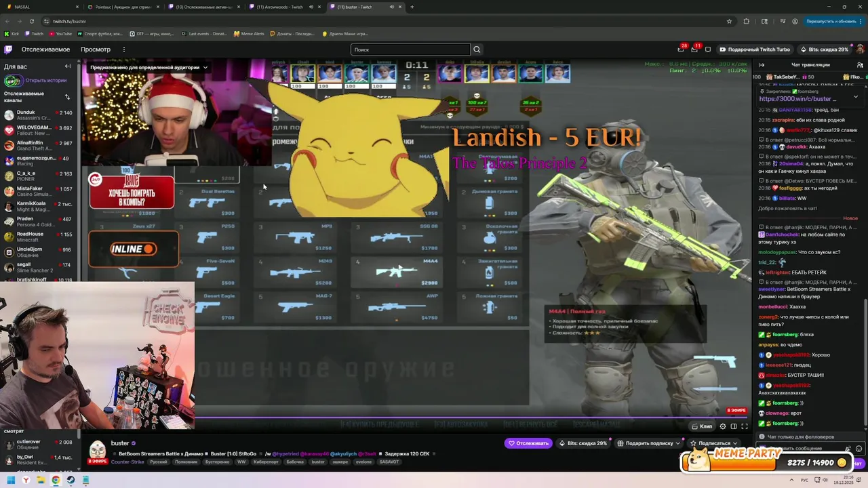This screenshot has height=488, width=868.
Task: Open notifications inbox with badge 11
Action: (694, 49)
